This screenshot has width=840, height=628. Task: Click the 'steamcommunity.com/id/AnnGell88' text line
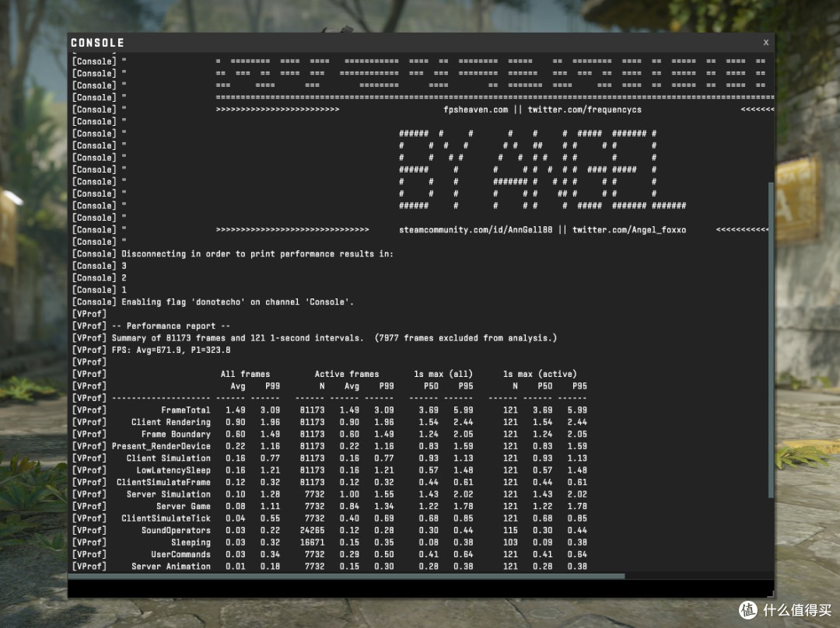point(475,230)
